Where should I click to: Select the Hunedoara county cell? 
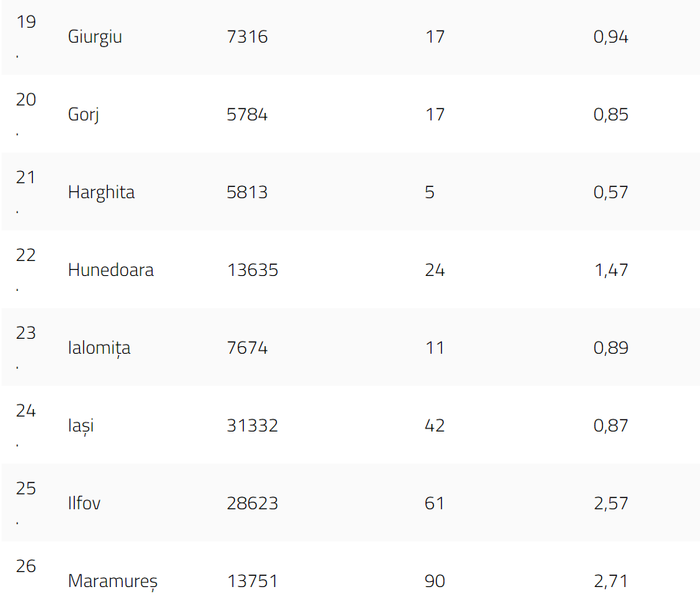pos(111,270)
